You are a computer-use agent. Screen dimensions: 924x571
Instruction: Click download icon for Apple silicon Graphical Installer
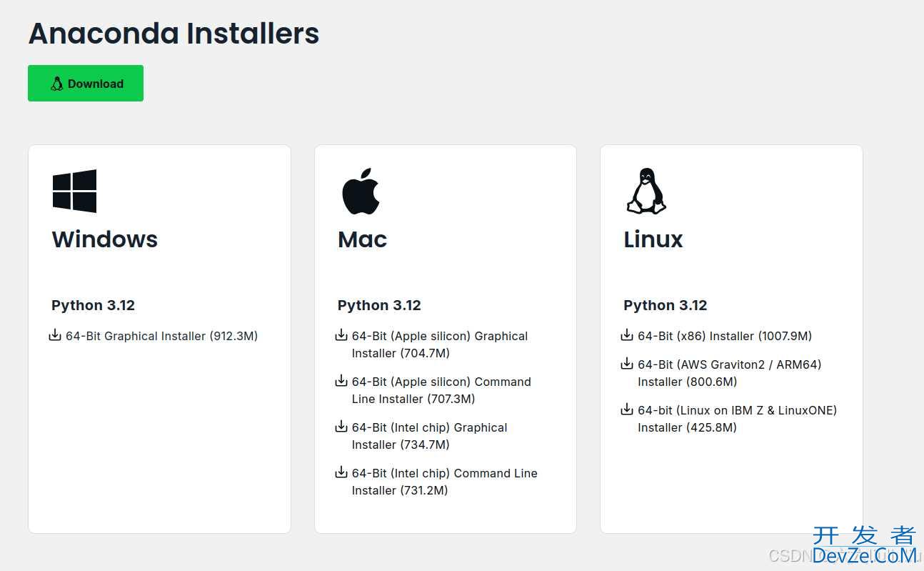pos(341,335)
